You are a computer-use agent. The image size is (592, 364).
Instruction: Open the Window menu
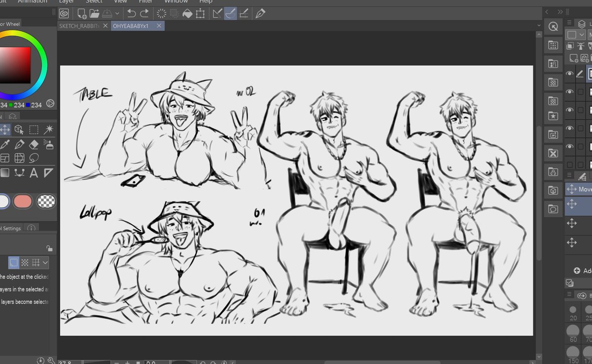176,1
